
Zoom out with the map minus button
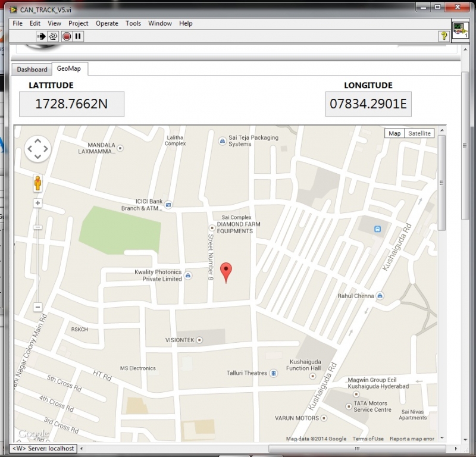tap(37, 307)
